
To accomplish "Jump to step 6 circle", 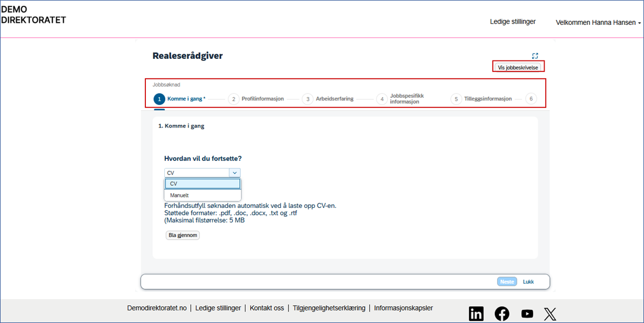I will pos(531,99).
